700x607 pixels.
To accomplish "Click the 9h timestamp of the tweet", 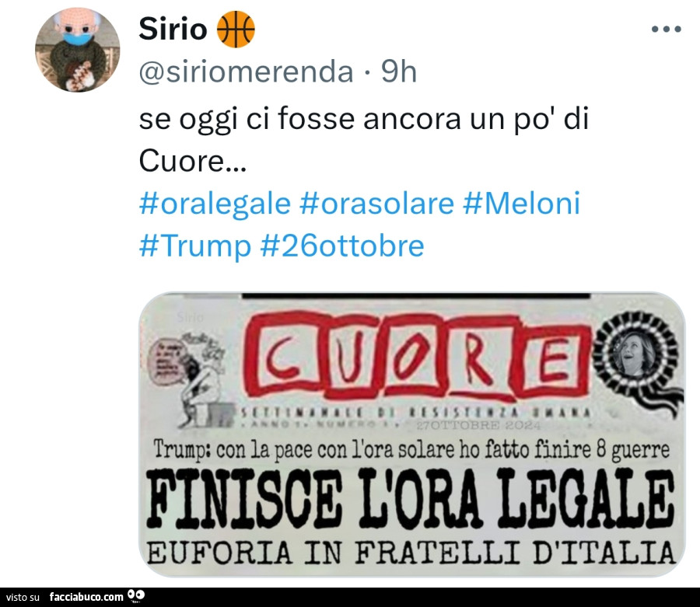I will pyautogui.click(x=399, y=72).
